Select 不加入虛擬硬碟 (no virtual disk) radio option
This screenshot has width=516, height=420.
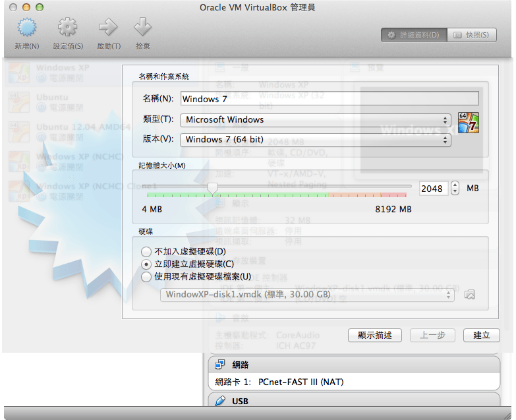[x=146, y=252]
